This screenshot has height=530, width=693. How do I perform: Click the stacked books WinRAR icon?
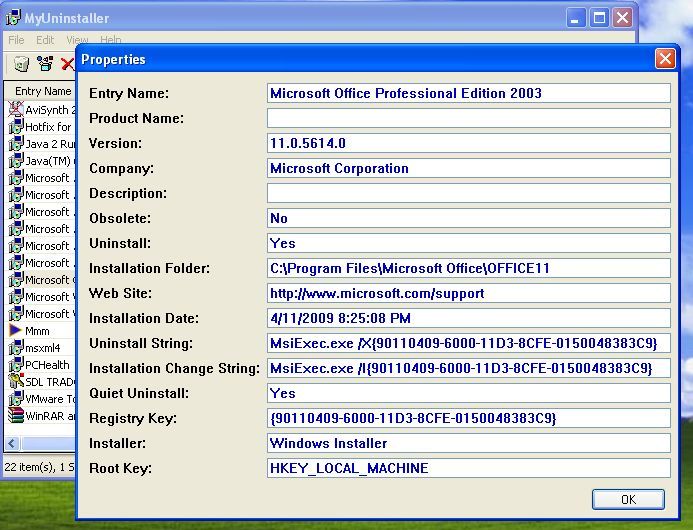pos(16,416)
